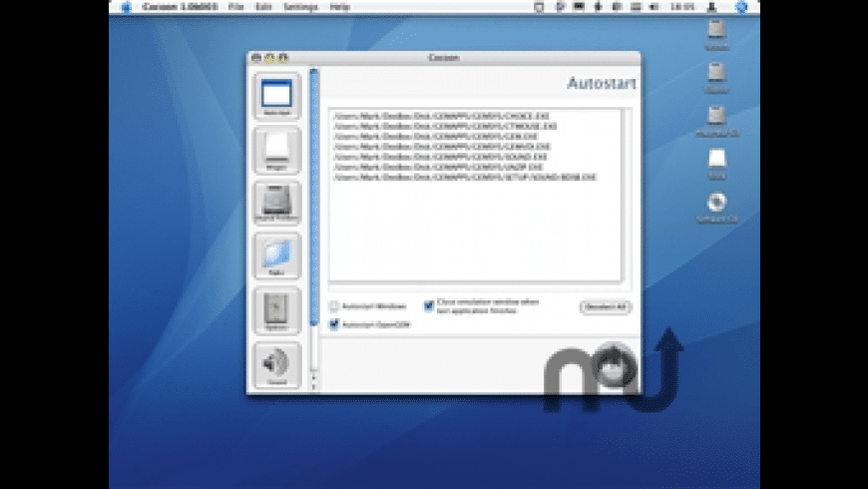Open the hard drive panel icon in sidebar
This screenshot has height=489, width=868.
pyautogui.click(x=276, y=203)
